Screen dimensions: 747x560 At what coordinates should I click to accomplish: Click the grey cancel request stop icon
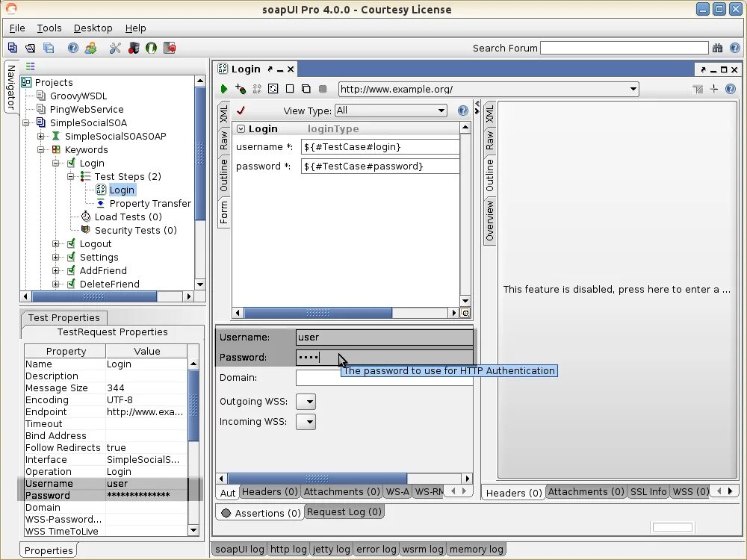323,89
